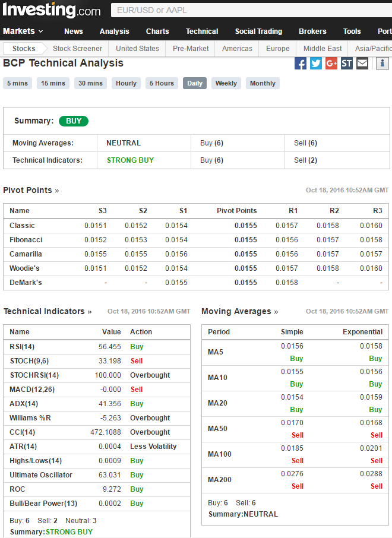Expand Pivot Points section via heading arrows
This screenshot has height=538, width=392.
pos(31,191)
